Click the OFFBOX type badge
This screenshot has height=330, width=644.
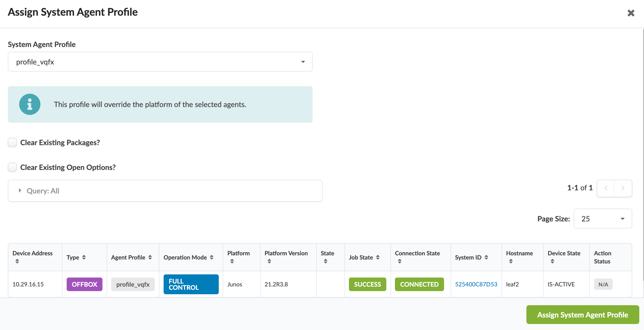[x=84, y=284]
